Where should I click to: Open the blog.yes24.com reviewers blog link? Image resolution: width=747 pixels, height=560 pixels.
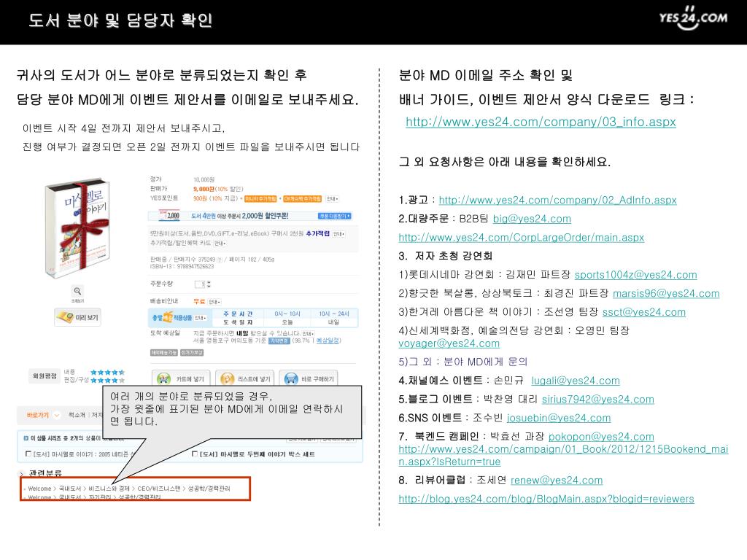(546, 499)
